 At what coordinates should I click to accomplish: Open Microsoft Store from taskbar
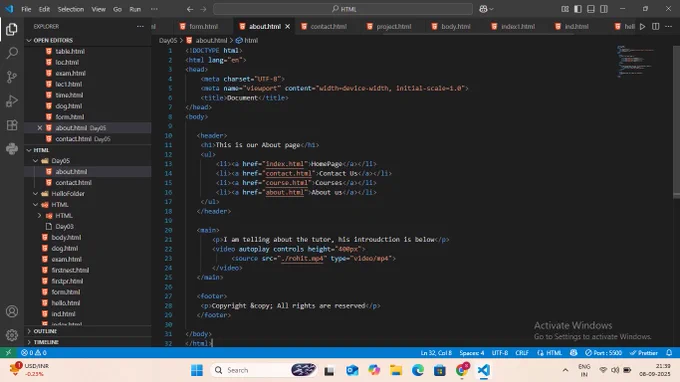pos(440,370)
